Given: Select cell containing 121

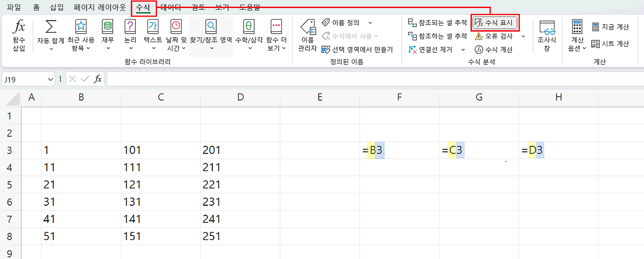Looking at the screenshot, I should point(160,185).
